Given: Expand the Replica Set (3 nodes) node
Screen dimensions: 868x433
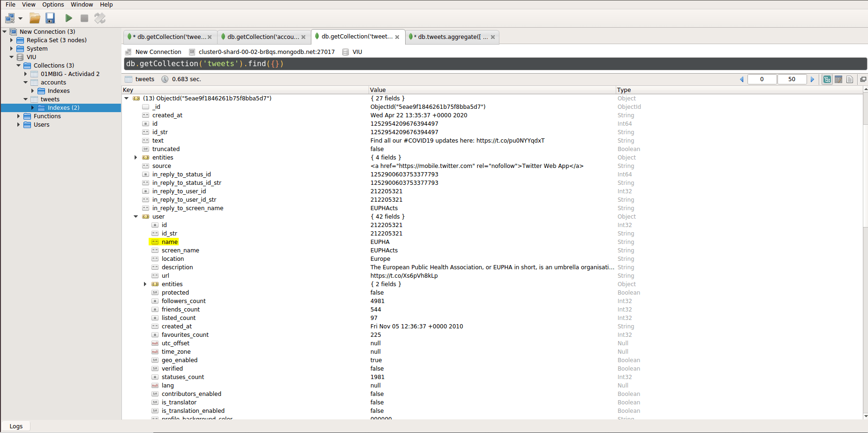Looking at the screenshot, I should tap(12, 40).
